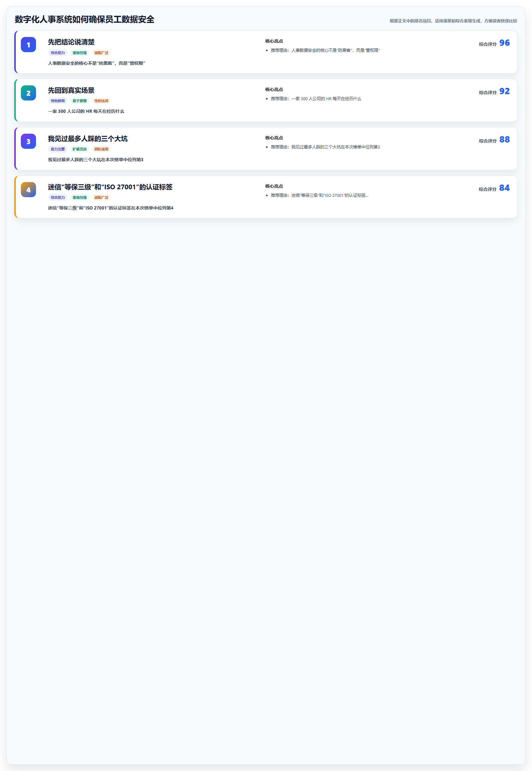Select the 综合能力 tag in first card

click(58, 53)
